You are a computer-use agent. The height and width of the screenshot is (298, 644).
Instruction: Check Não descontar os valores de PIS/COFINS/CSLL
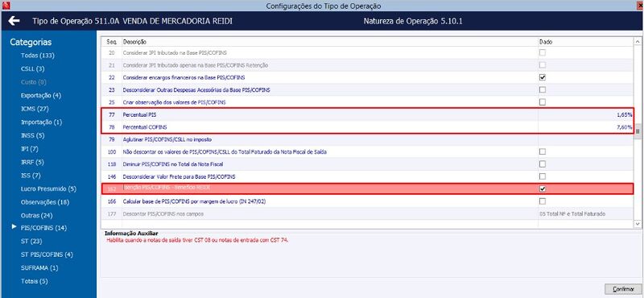coord(543,151)
